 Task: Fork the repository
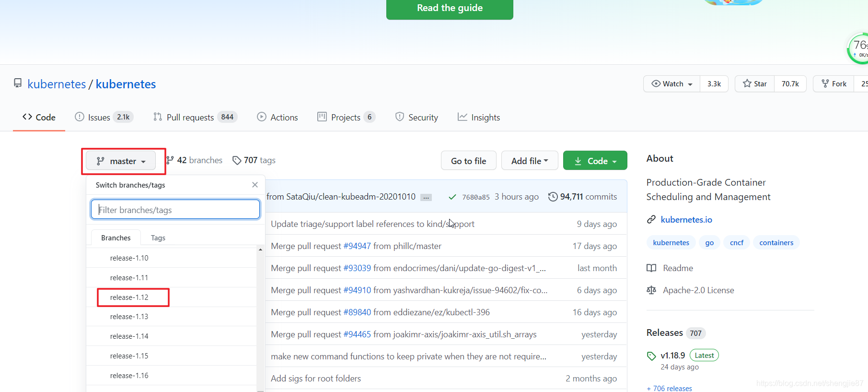tap(833, 83)
